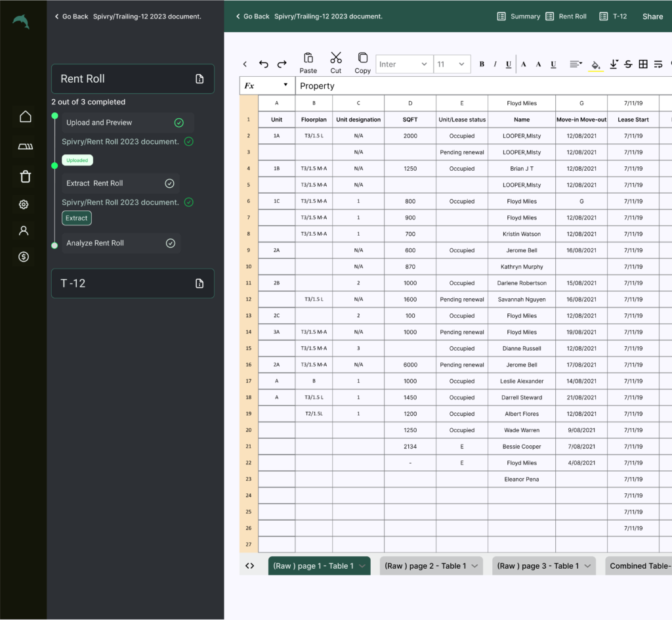672x620 pixels.
Task: Select the row 13 header
Action: click(x=249, y=315)
